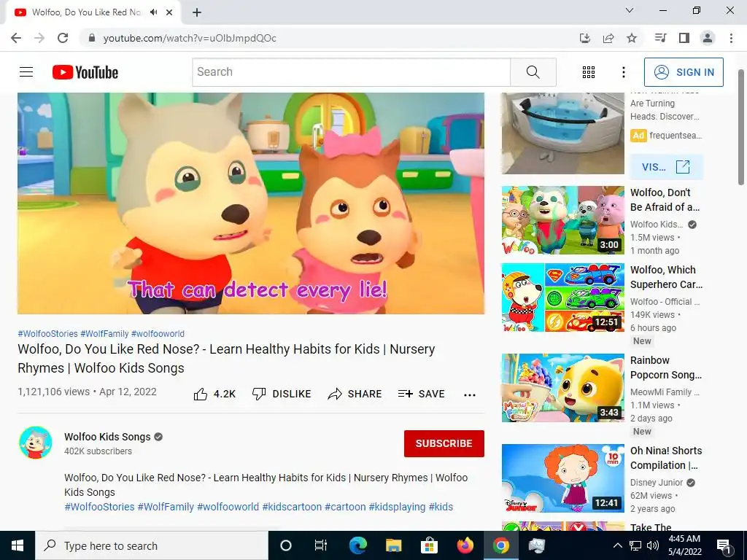747x560 pixels.
Task: Open the media control icon in toolbar
Action: coord(660,38)
